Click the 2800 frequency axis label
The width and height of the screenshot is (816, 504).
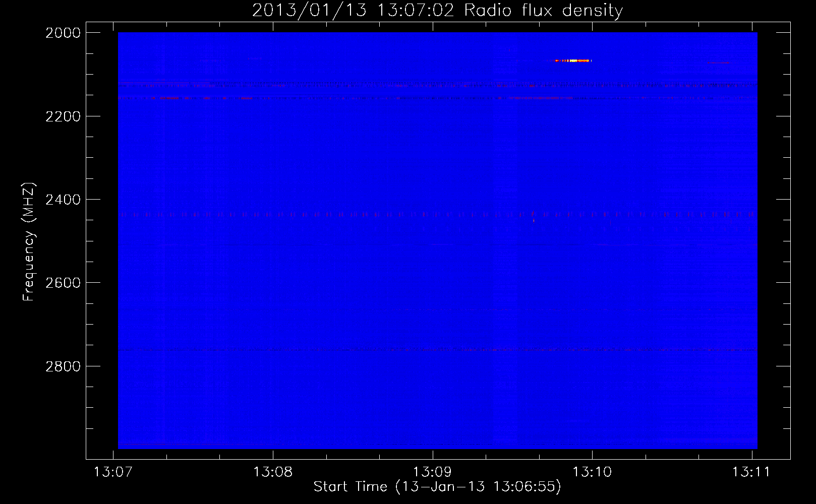(x=63, y=366)
